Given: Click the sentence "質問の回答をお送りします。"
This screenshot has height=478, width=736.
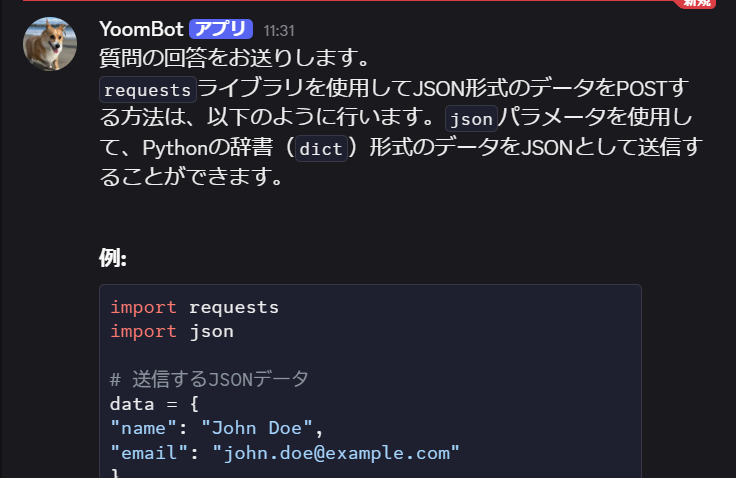Looking at the screenshot, I should click(x=235, y=59).
